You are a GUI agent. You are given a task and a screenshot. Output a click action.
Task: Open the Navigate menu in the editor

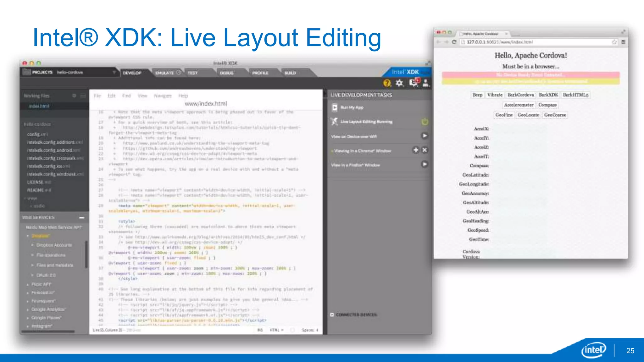coord(163,96)
